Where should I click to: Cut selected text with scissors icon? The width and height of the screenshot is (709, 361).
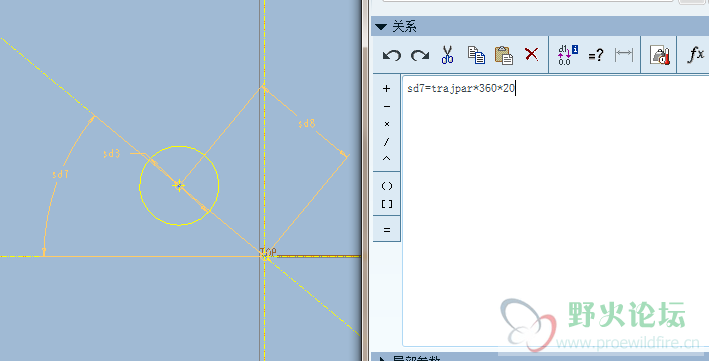(x=447, y=55)
